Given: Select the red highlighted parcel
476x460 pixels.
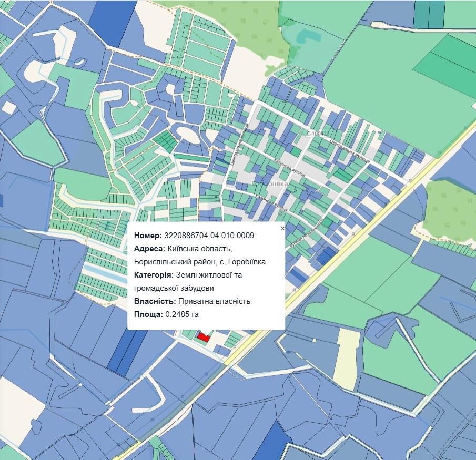Looking at the screenshot, I should click(203, 338).
